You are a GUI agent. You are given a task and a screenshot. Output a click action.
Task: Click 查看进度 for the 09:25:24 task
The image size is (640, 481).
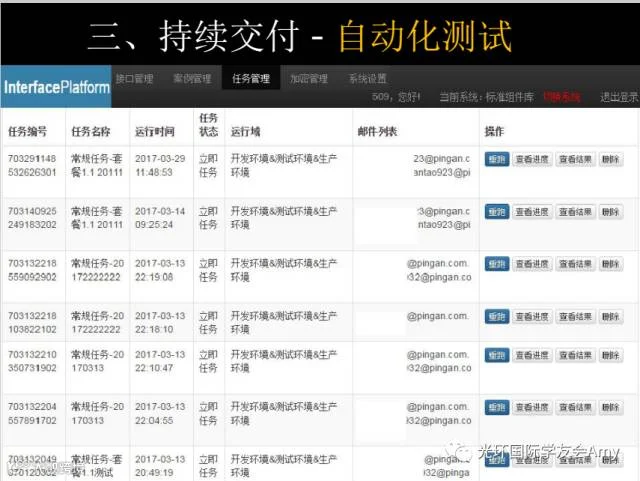pos(532,212)
